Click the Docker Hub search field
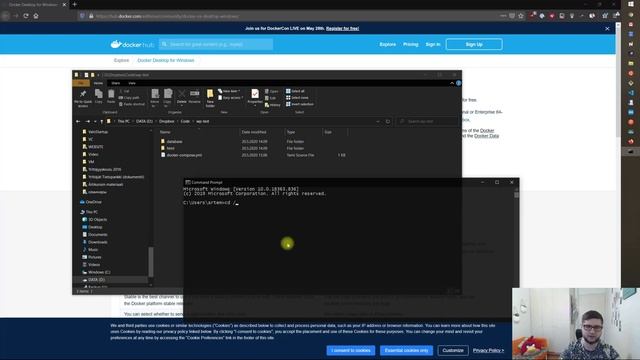Viewport: 640px width, 360px height. tap(216, 44)
